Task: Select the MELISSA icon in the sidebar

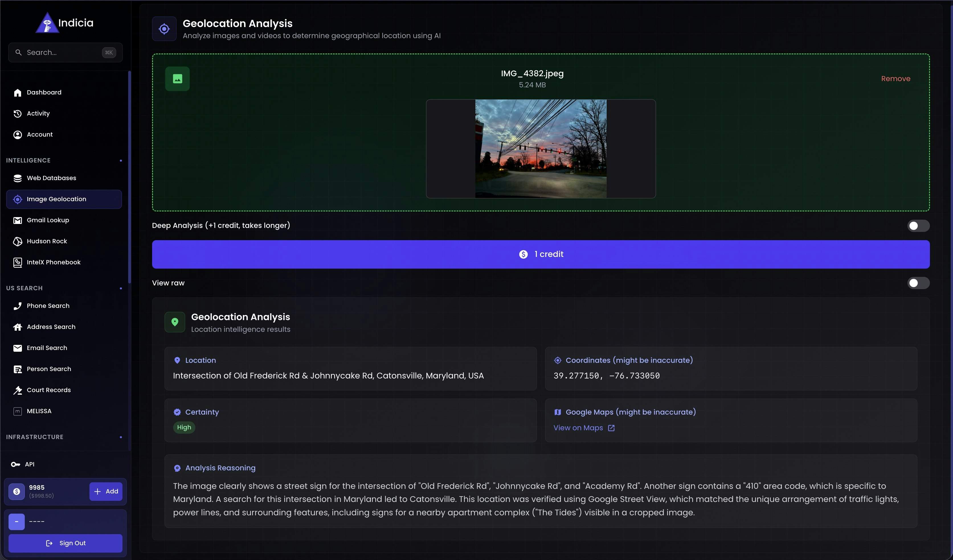Action: pos(17,411)
